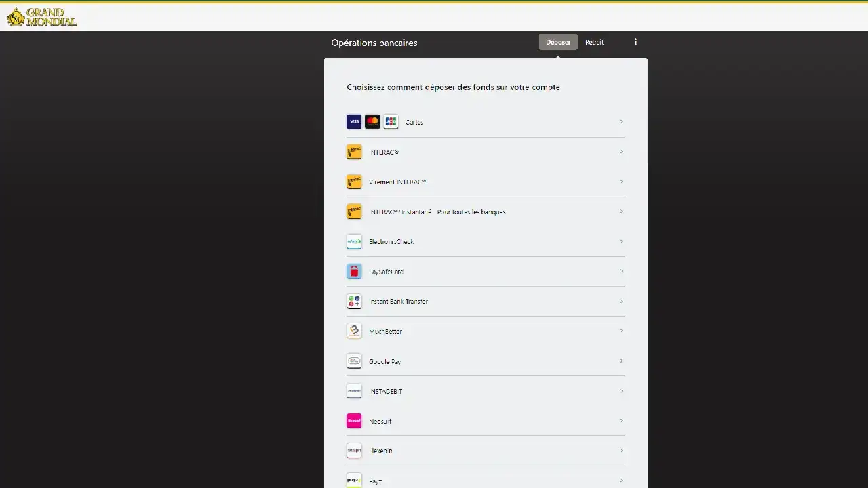Switch to the Retrait tab
Image resolution: width=868 pixels, height=488 pixels.
tap(594, 42)
